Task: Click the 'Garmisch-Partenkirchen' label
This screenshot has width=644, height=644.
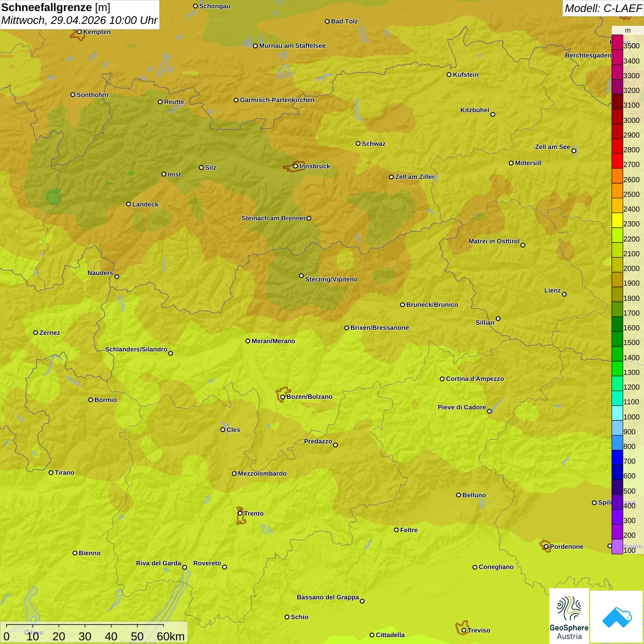Action: pyautogui.click(x=277, y=100)
